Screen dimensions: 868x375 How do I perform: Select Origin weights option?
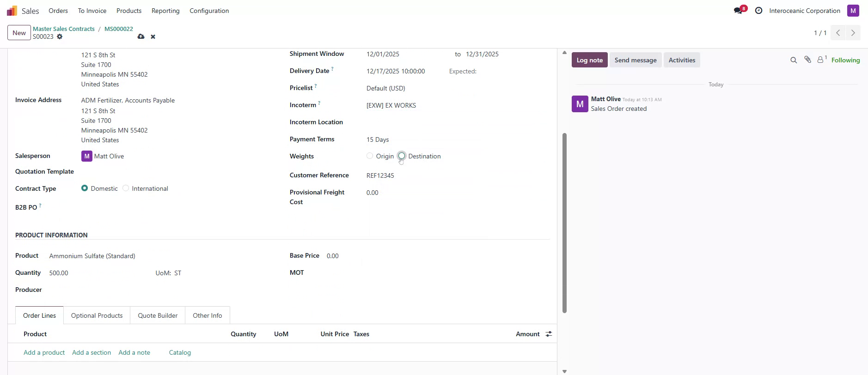[370, 156]
